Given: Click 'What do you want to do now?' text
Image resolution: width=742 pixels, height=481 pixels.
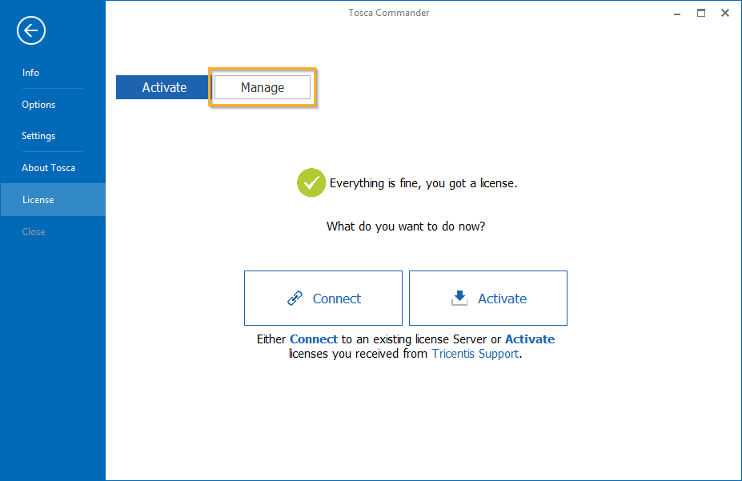Looking at the screenshot, I should (x=406, y=226).
